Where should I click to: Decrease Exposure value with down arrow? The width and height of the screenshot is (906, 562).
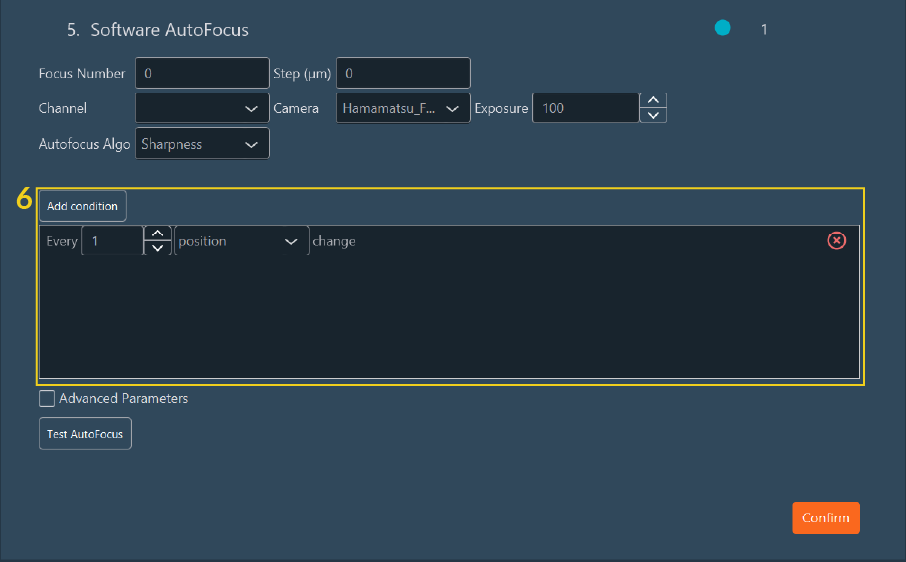pos(653,115)
